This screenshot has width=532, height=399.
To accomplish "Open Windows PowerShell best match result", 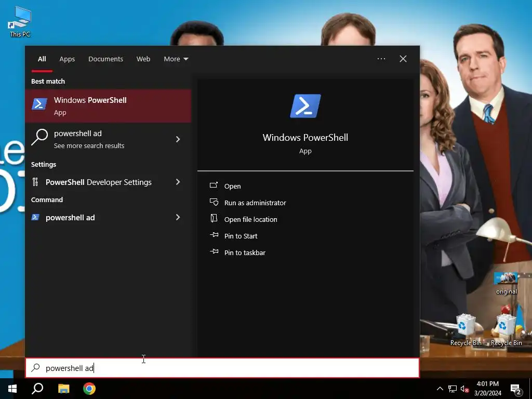I will [108, 106].
